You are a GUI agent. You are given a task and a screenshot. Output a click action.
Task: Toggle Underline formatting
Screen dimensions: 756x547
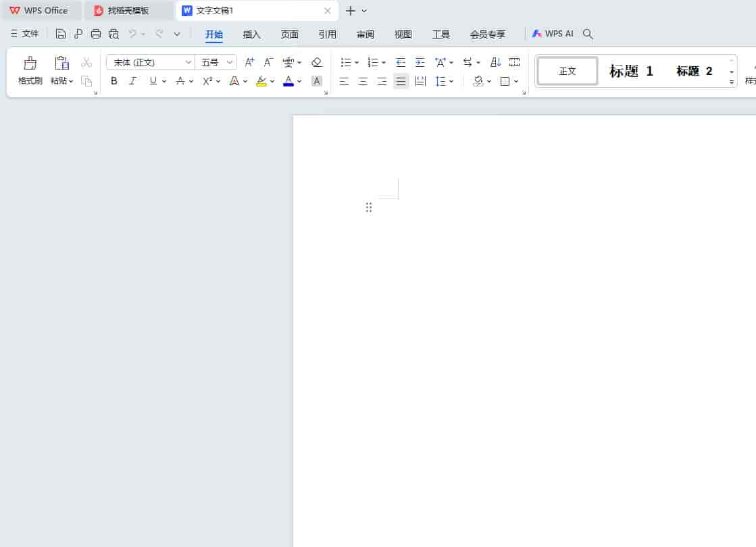pyautogui.click(x=153, y=81)
